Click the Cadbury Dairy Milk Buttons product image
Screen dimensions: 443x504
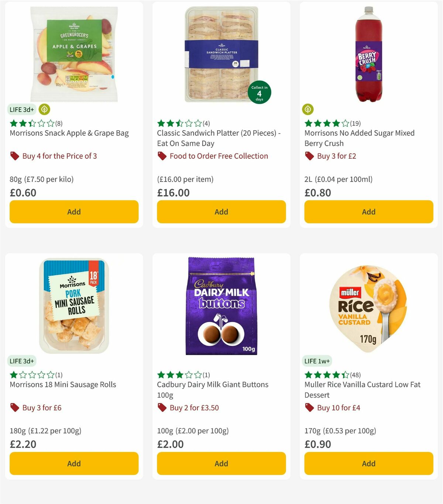(x=221, y=306)
